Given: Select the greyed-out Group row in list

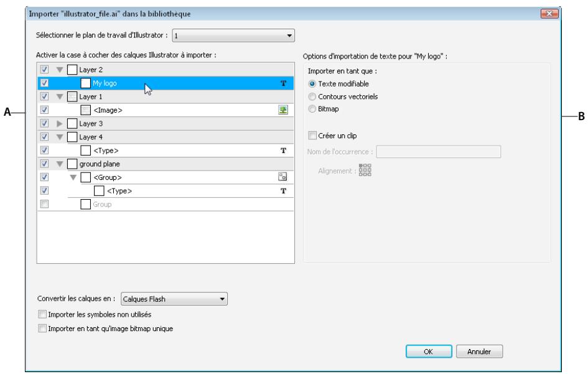Looking at the screenshot, I should coord(104,203).
